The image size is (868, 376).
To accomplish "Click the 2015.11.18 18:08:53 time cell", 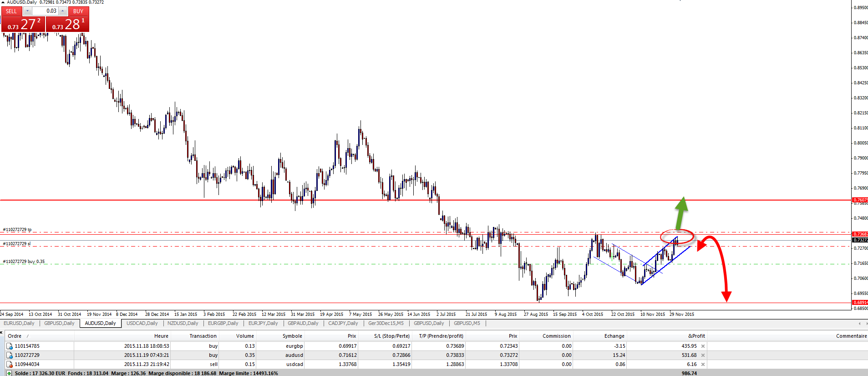I will tap(147, 346).
